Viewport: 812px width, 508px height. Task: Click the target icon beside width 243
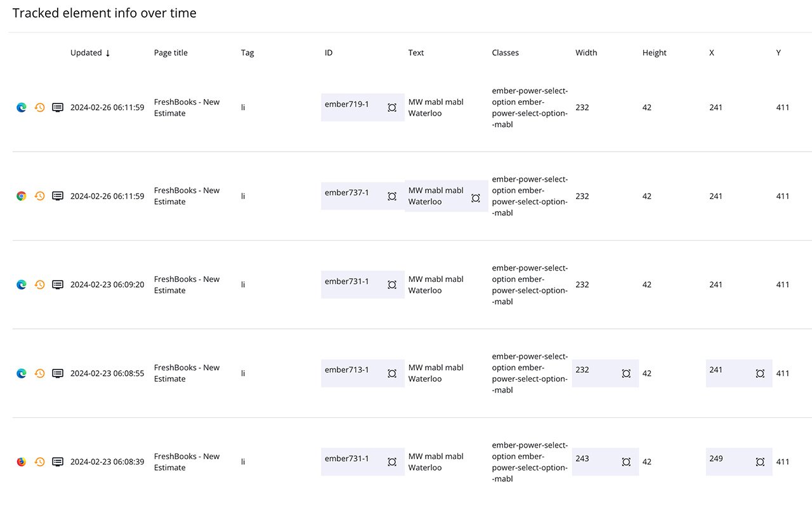(626, 462)
